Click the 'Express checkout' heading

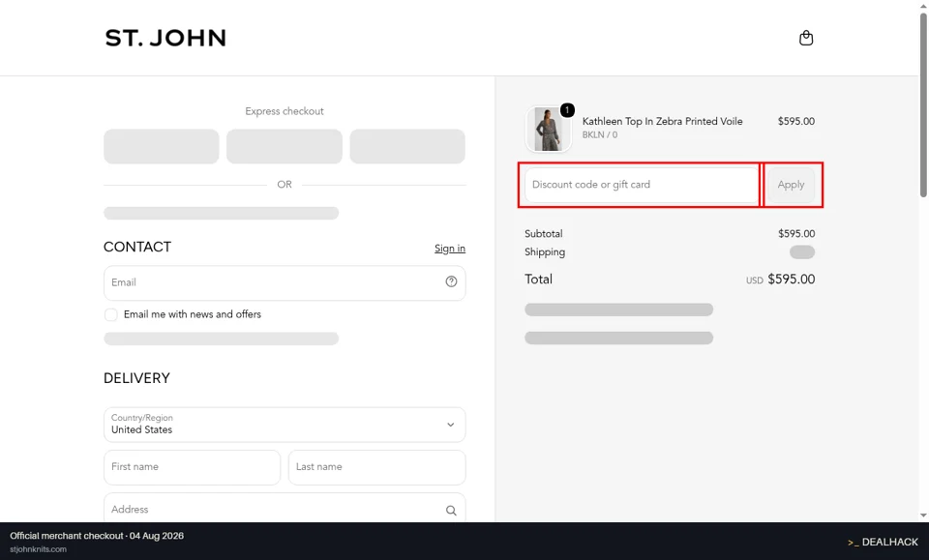coord(285,111)
